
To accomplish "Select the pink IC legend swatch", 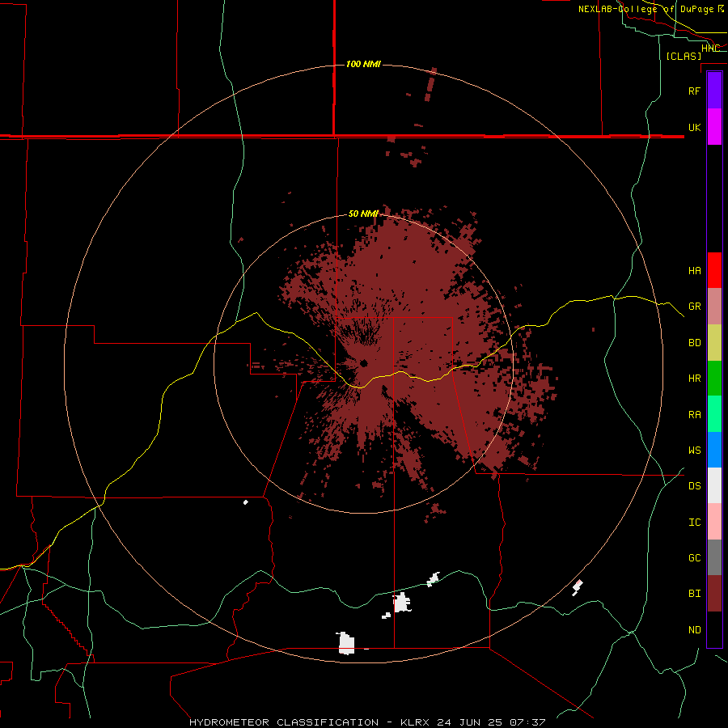I will point(714,522).
